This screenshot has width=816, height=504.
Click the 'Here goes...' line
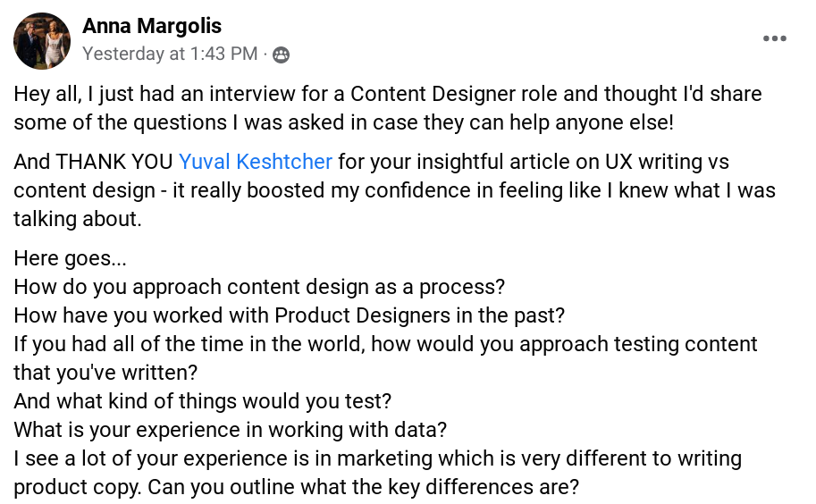pyautogui.click(x=71, y=258)
